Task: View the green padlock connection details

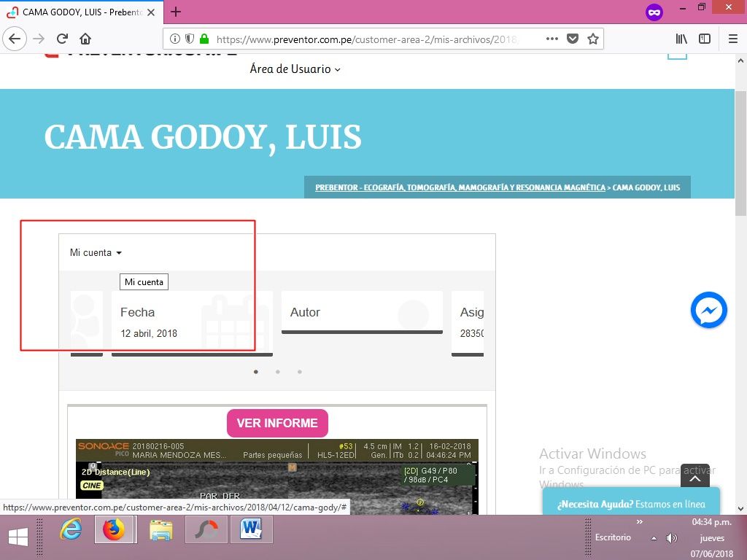Action: tap(204, 39)
